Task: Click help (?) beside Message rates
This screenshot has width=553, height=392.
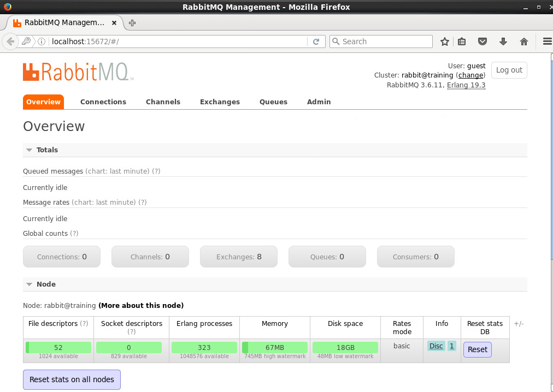Action: coord(142,203)
